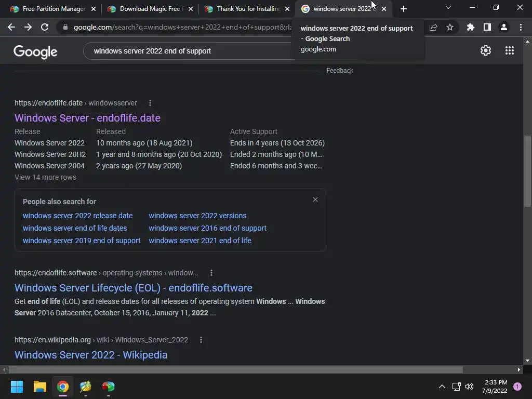This screenshot has height=399, width=532.
Task: Open the Chrome profile avatar
Action: [x=504, y=27]
